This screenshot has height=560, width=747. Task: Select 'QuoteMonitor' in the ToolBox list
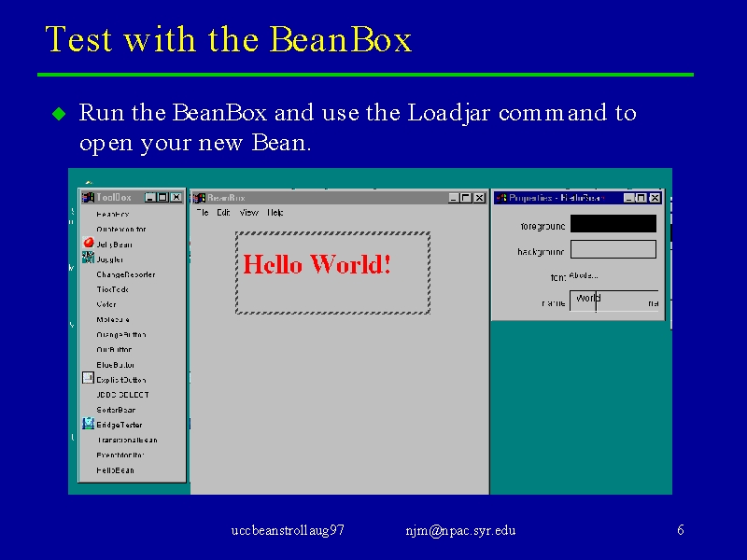tap(121, 229)
